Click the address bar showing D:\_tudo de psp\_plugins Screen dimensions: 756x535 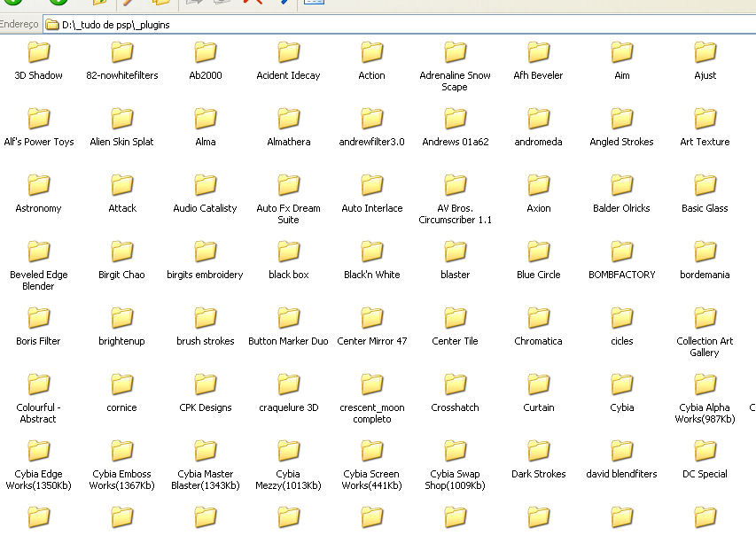click(x=401, y=25)
